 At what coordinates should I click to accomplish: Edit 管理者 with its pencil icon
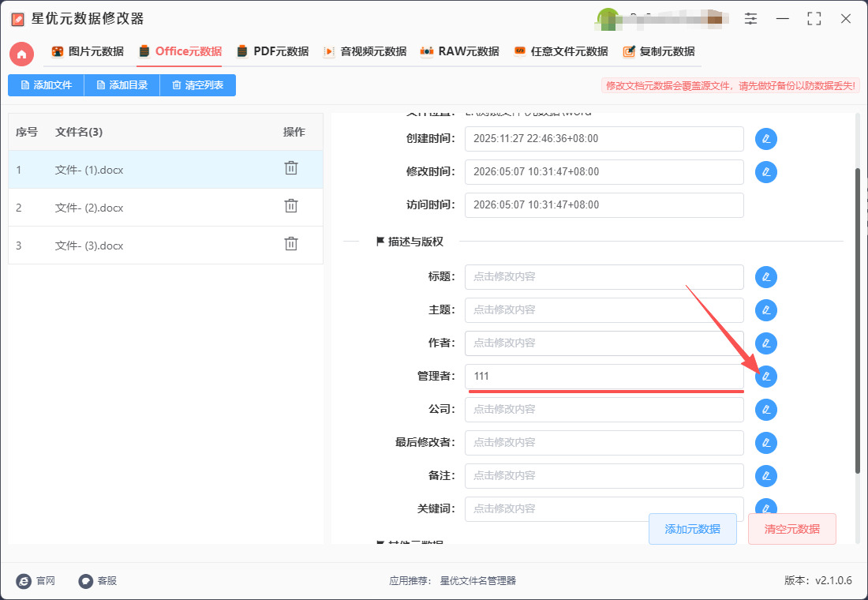(766, 377)
